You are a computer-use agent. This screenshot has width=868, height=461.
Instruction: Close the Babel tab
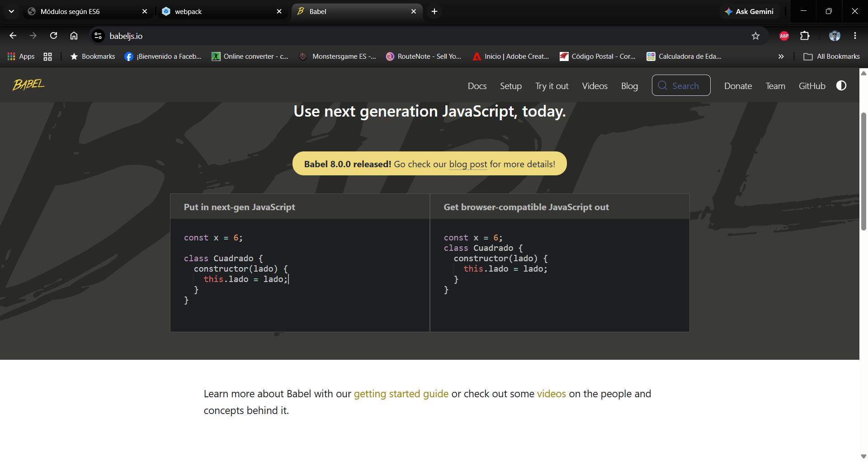[414, 11]
